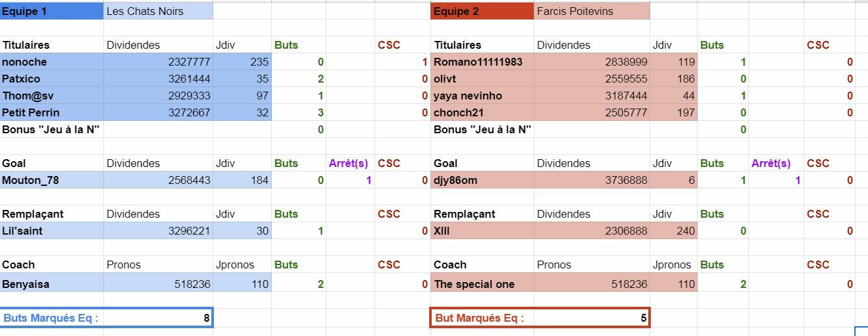Select the chonch21 player cell

pos(482,112)
